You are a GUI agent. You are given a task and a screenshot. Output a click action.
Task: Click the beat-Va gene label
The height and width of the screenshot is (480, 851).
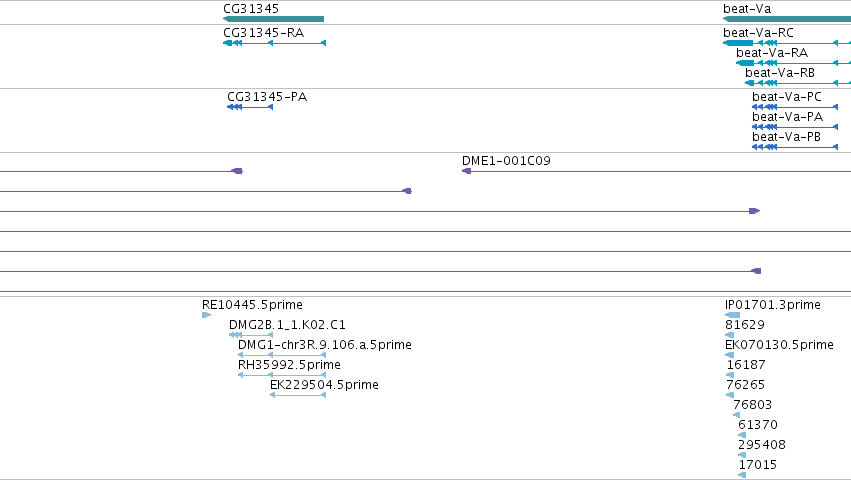[747, 9]
